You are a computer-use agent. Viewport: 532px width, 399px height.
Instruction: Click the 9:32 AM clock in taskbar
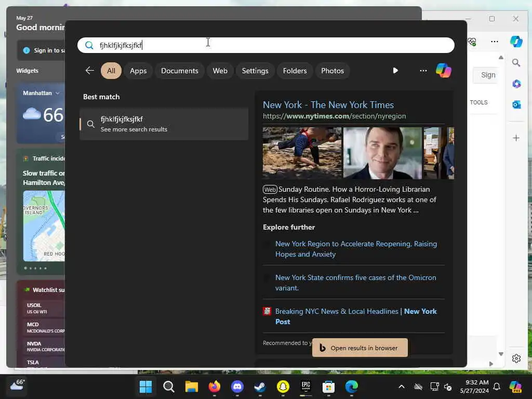474,387
